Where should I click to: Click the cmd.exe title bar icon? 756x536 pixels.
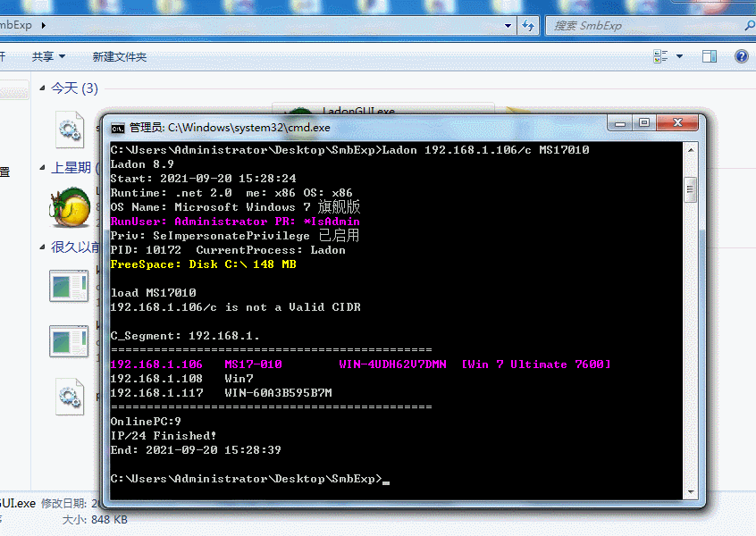point(117,128)
